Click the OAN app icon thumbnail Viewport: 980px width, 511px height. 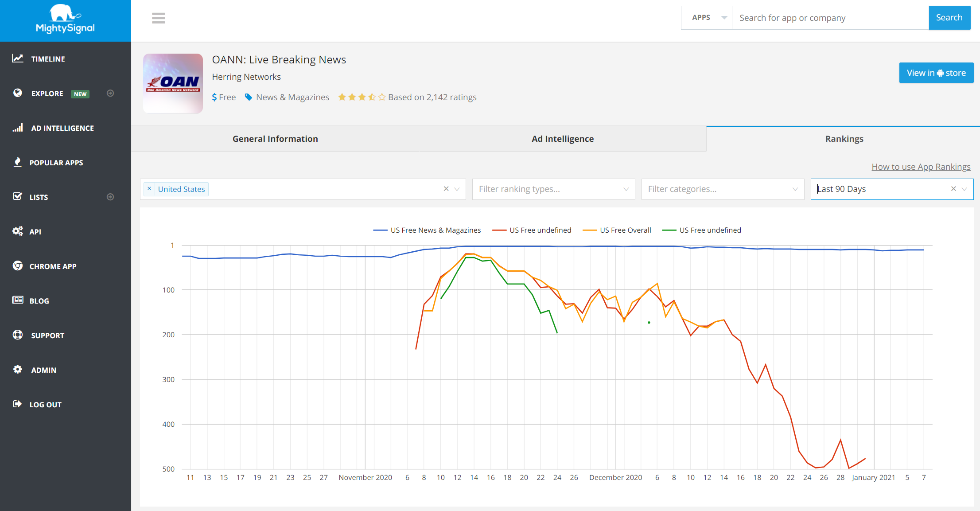pos(173,83)
